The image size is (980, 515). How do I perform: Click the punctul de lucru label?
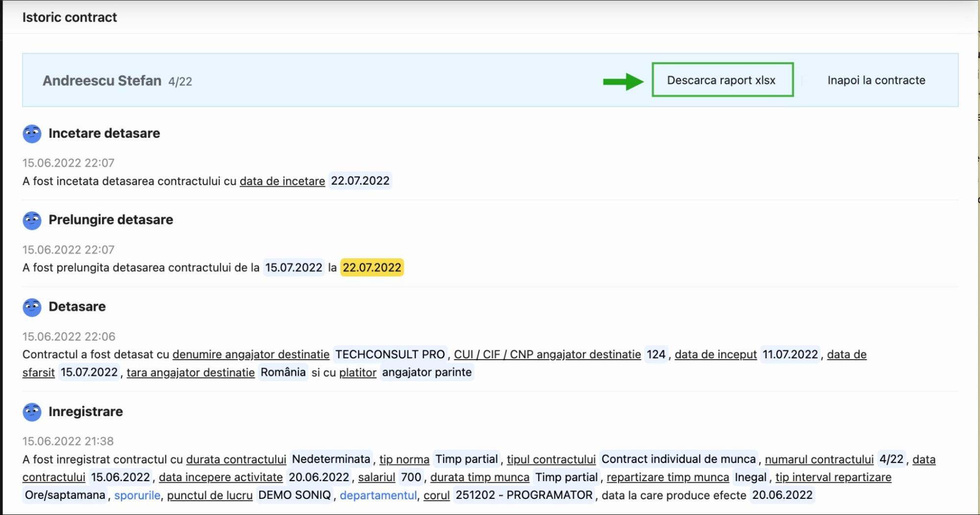coord(210,495)
